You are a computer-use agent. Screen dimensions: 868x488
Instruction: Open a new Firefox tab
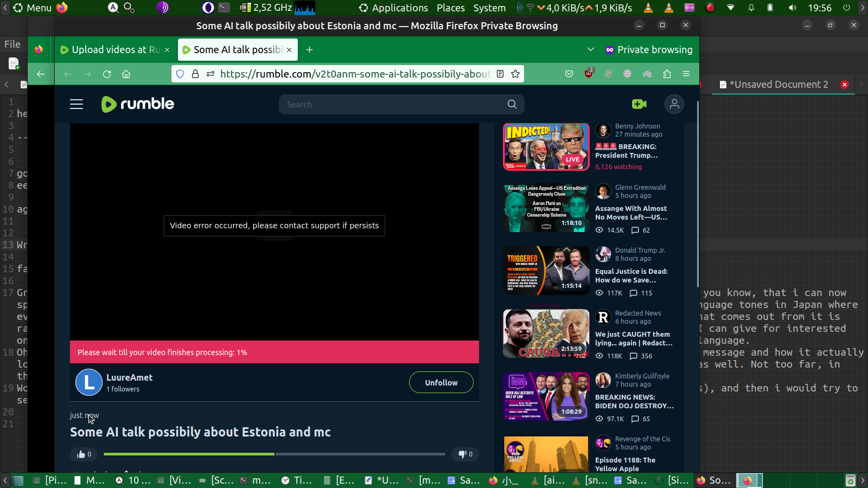(x=309, y=50)
